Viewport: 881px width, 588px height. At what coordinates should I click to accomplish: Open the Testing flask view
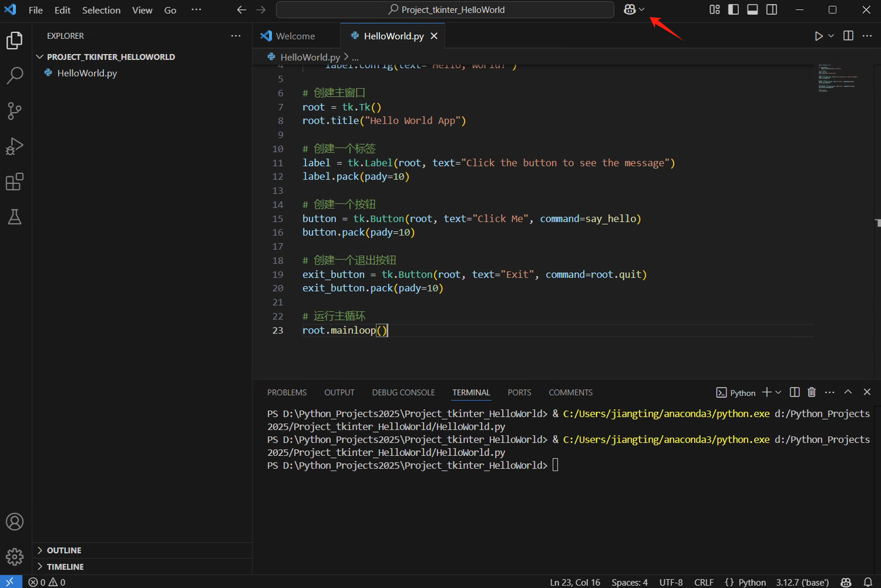point(15,217)
